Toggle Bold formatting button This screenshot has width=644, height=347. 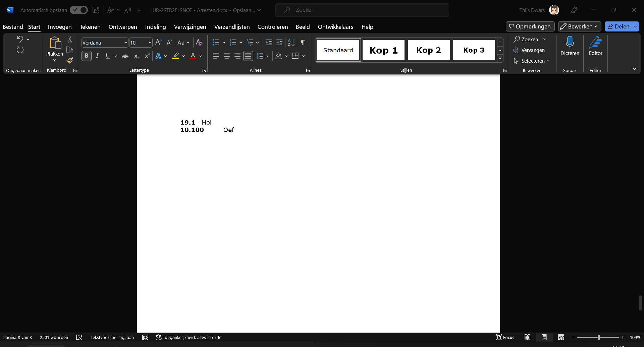click(x=87, y=56)
